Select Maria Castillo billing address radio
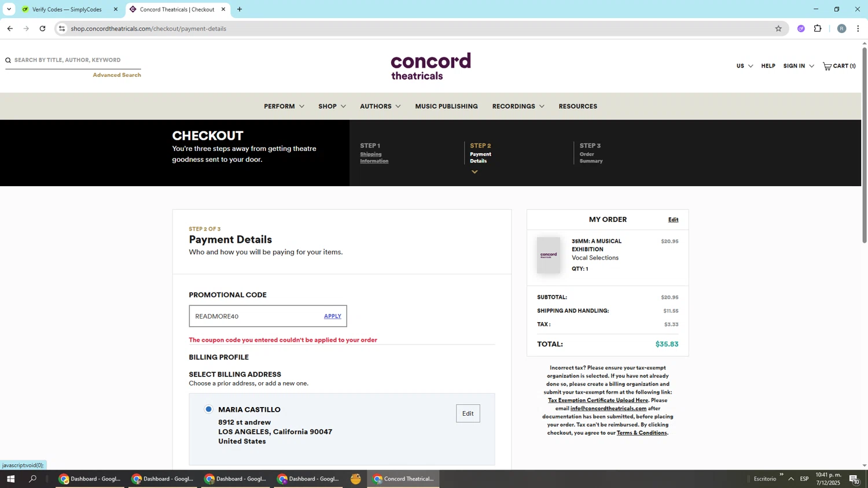The width and height of the screenshot is (868, 488). 209,409
